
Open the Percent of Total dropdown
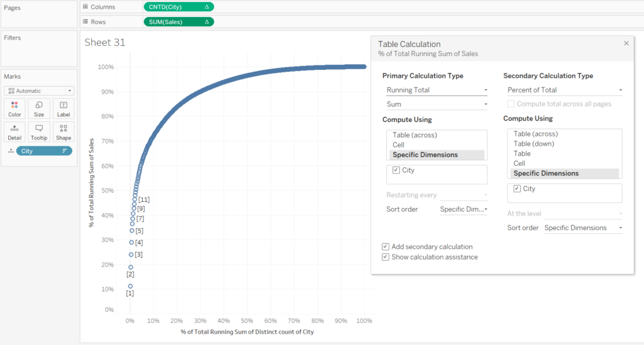pos(563,90)
